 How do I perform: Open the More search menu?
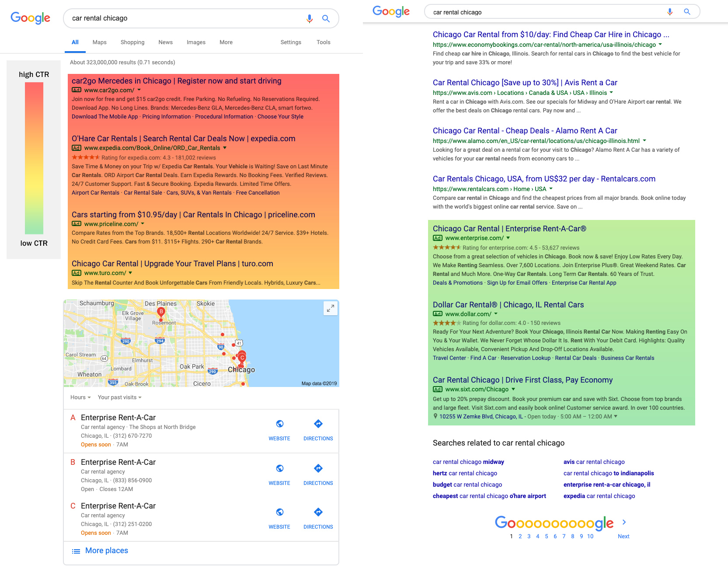click(x=226, y=42)
